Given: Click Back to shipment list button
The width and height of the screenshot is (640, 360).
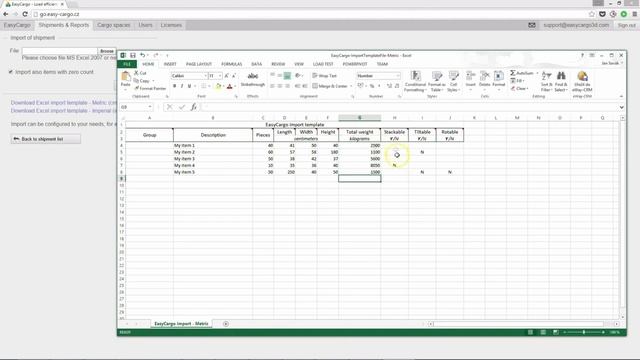Looking at the screenshot, I should (46, 139).
